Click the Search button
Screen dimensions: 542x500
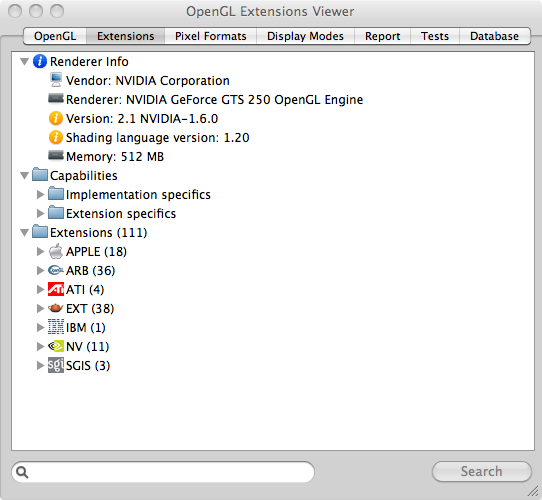[482, 471]
